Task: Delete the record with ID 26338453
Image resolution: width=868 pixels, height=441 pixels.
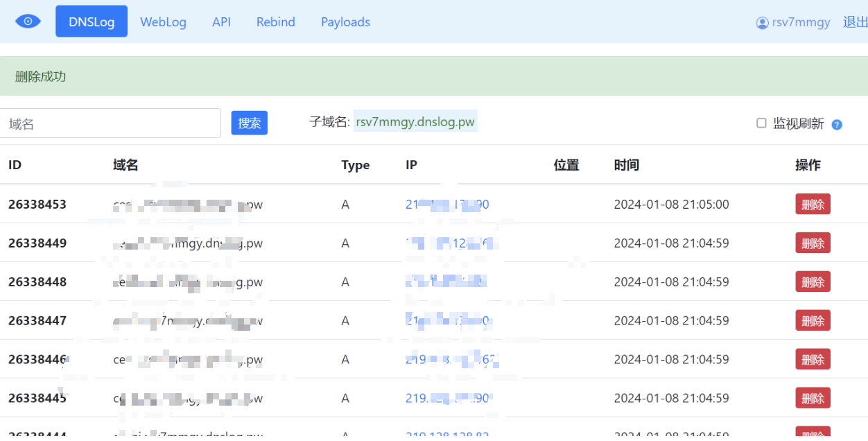Action: coord(813,205)
